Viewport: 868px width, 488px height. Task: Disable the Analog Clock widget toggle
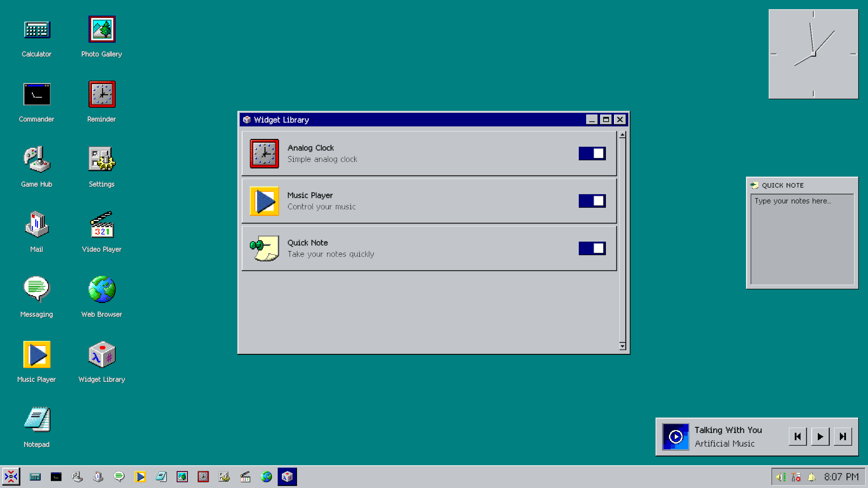[x=592, y=154]
